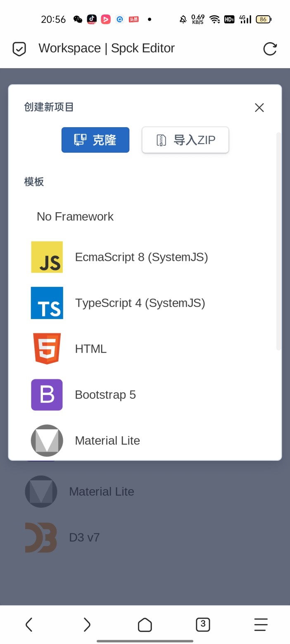The height and width of the screenshot is (644, 290).
Task: Open the browser home page
Action: [145, 625]
